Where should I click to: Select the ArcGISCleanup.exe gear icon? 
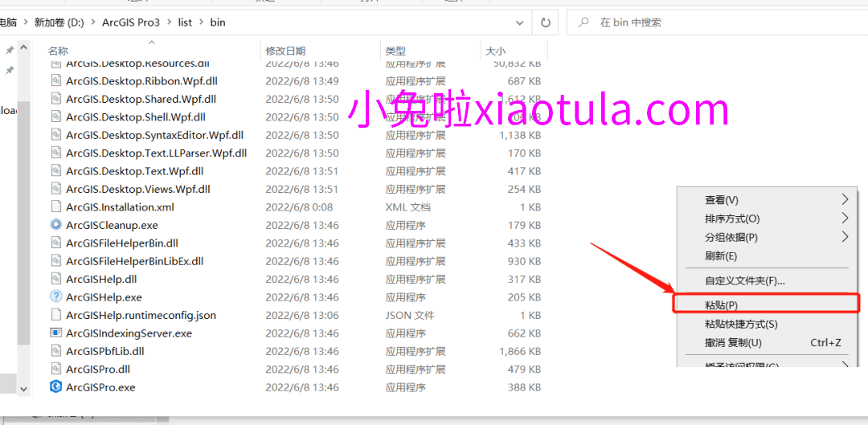click(55, 225)
